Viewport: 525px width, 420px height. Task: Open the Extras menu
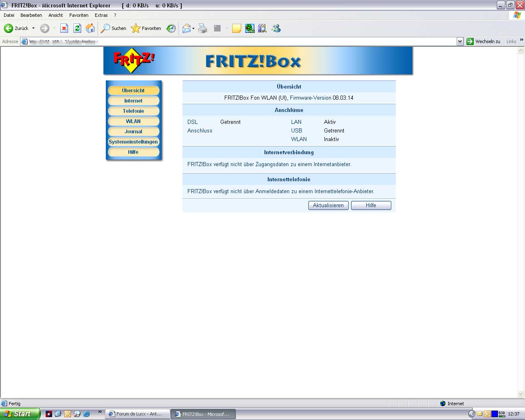click(101, 15)
